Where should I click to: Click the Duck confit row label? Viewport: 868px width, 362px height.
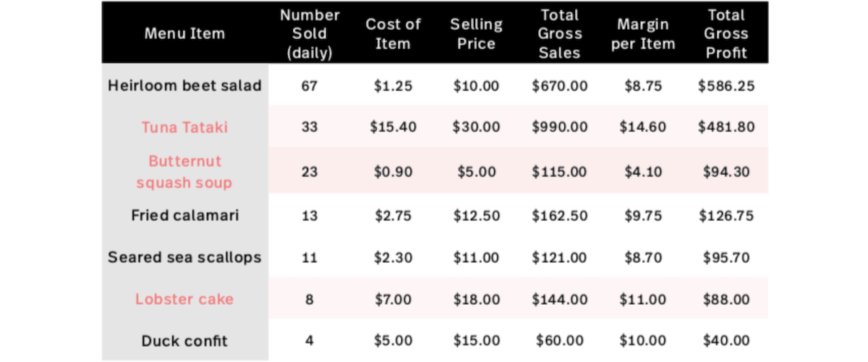point(184,340)
